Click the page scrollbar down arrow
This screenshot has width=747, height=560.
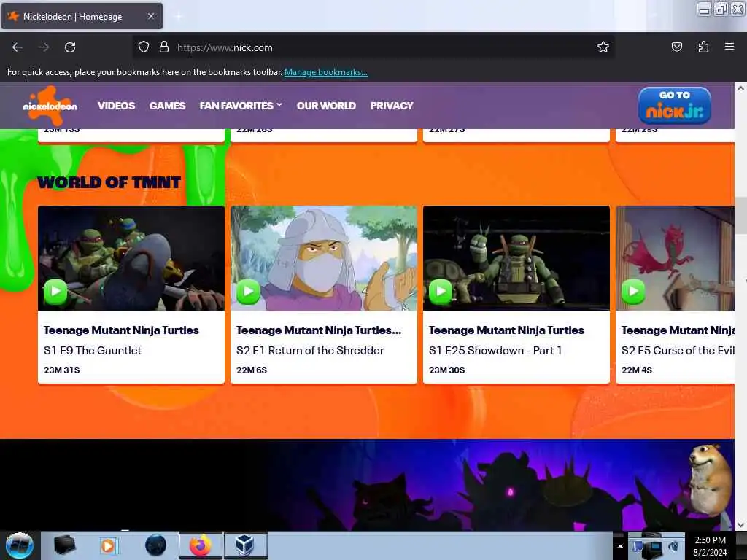[740, 525]
